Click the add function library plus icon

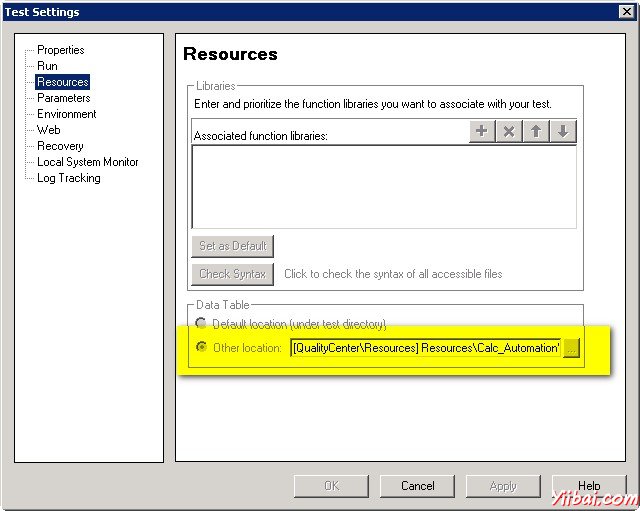[482, 132]
